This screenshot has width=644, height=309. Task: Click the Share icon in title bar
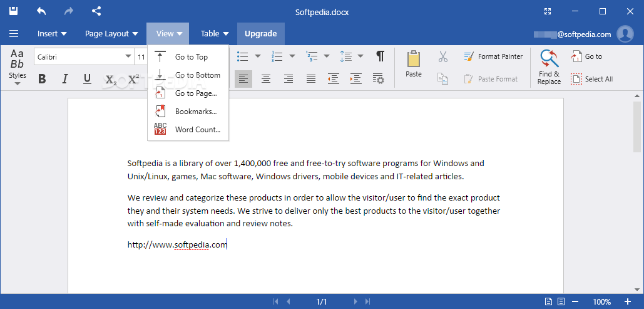tap(96, 11)
